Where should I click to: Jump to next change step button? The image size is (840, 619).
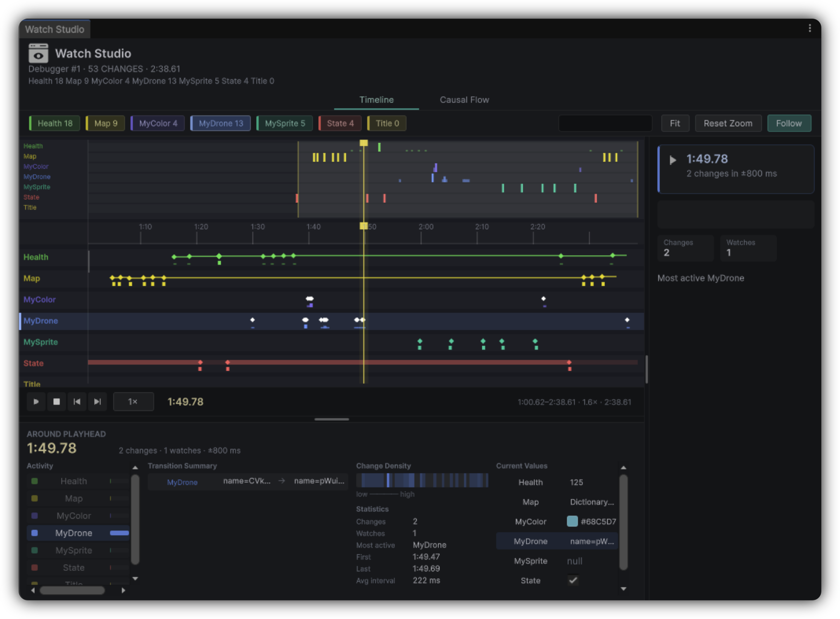click(97, 402)
